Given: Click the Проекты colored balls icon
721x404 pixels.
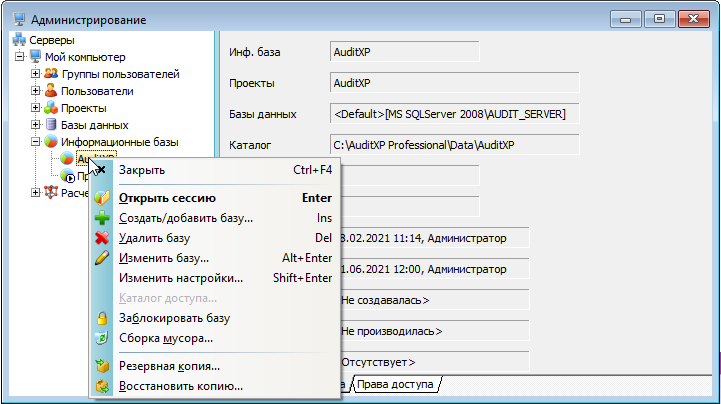Looking at the screenshot, I should click(x=51, y=108).
